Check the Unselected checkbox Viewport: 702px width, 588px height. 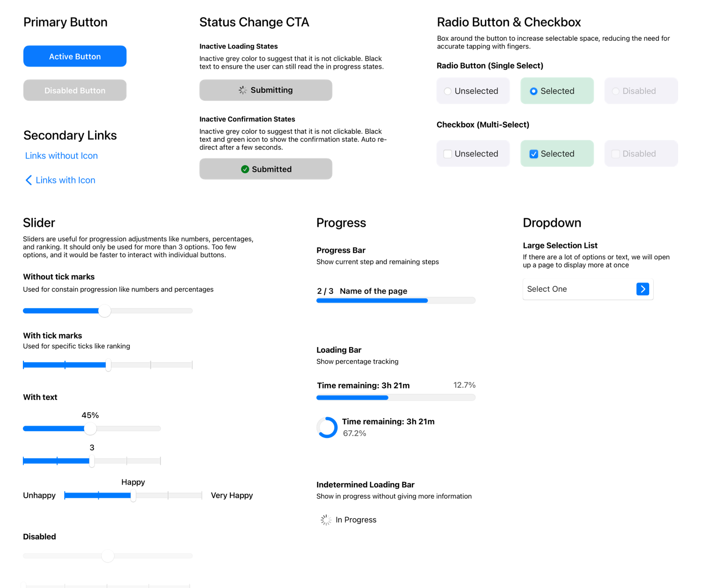pyautogui.click(x=448, y=154)
